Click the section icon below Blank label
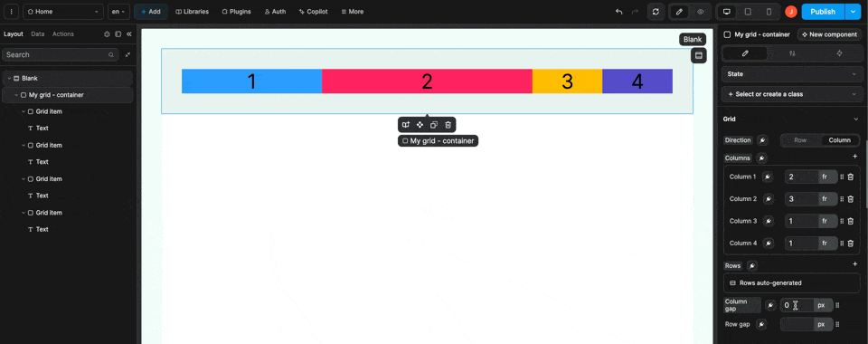The image size is (868, 344). 699,55
